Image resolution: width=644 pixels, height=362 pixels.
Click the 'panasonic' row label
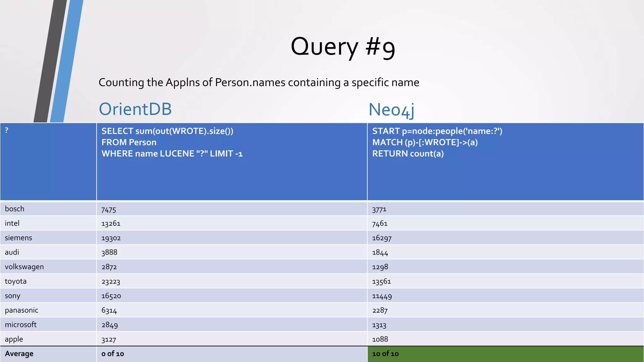pos(21,310)
